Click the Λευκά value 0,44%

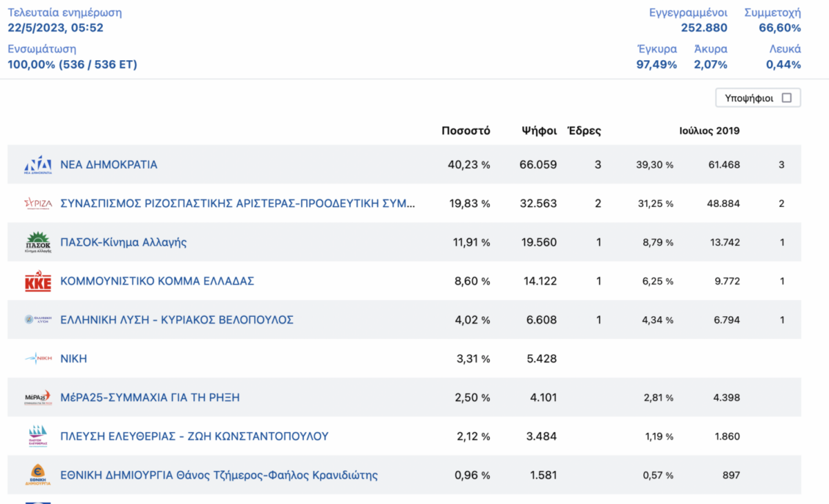click(783, 64)
